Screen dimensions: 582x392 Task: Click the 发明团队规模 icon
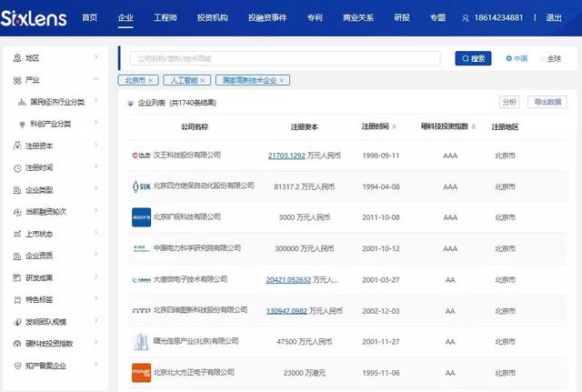(17, 322)
